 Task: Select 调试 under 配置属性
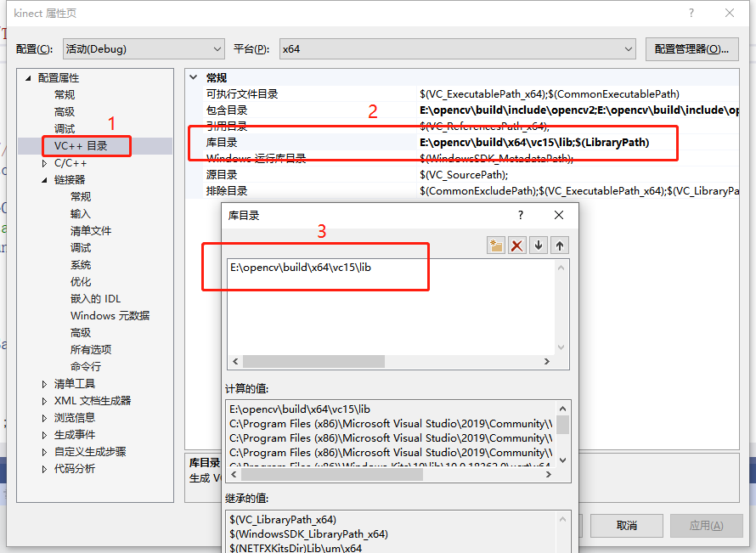pos(65,129)
